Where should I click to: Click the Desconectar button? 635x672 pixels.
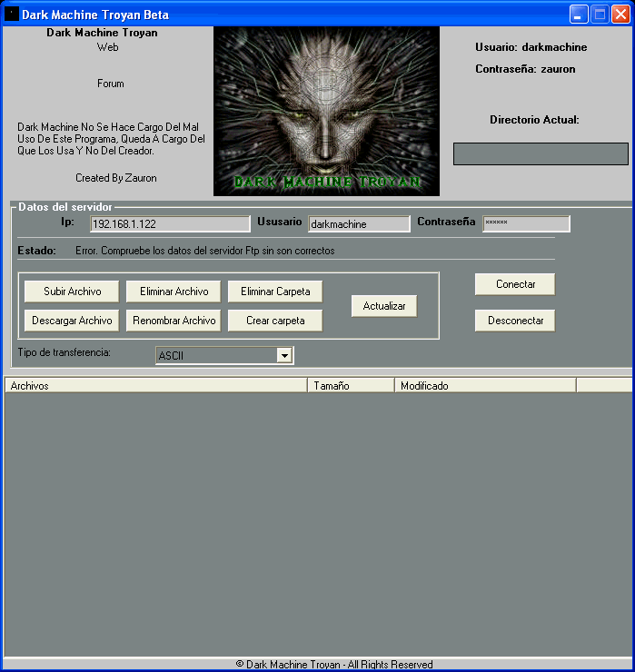coord(515,321)
